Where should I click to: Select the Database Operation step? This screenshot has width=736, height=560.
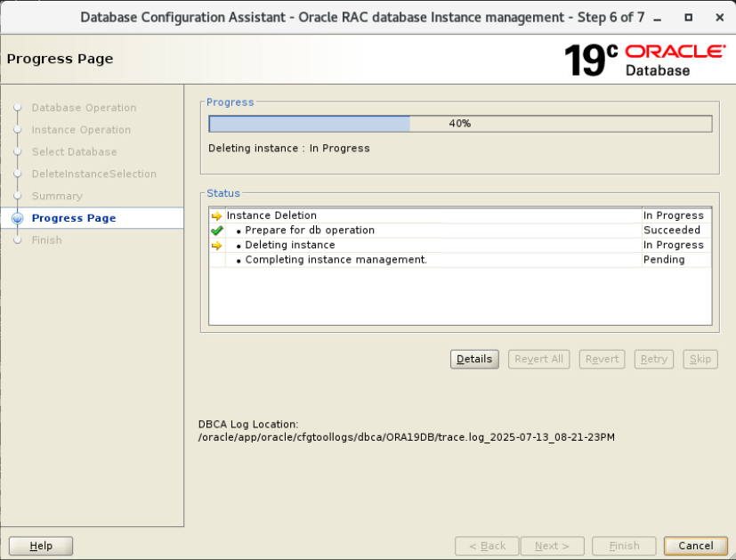[84, 108]
